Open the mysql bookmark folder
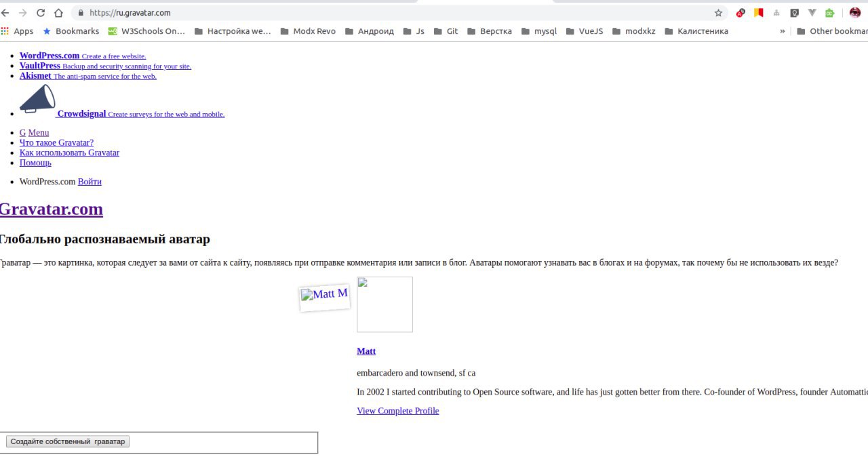 [539, 31]
